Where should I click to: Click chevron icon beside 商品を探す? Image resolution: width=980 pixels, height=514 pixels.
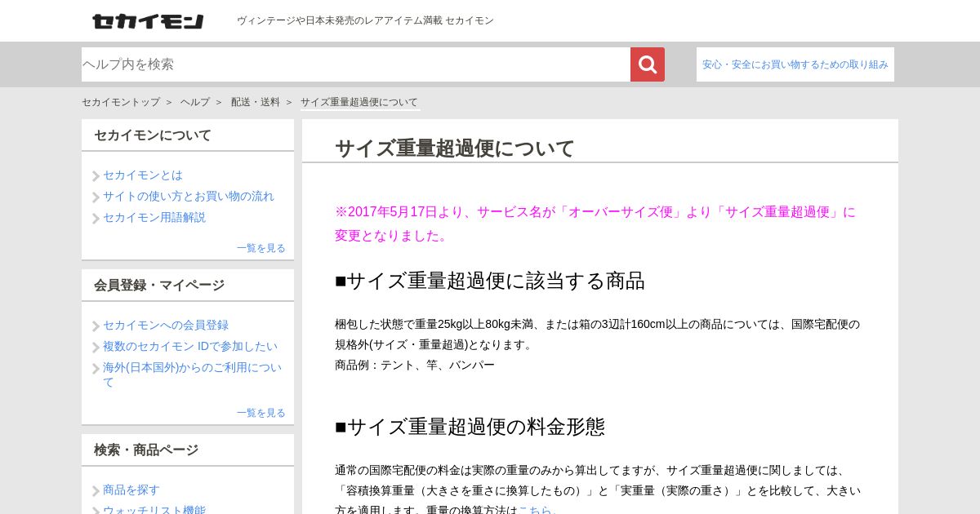96,491
